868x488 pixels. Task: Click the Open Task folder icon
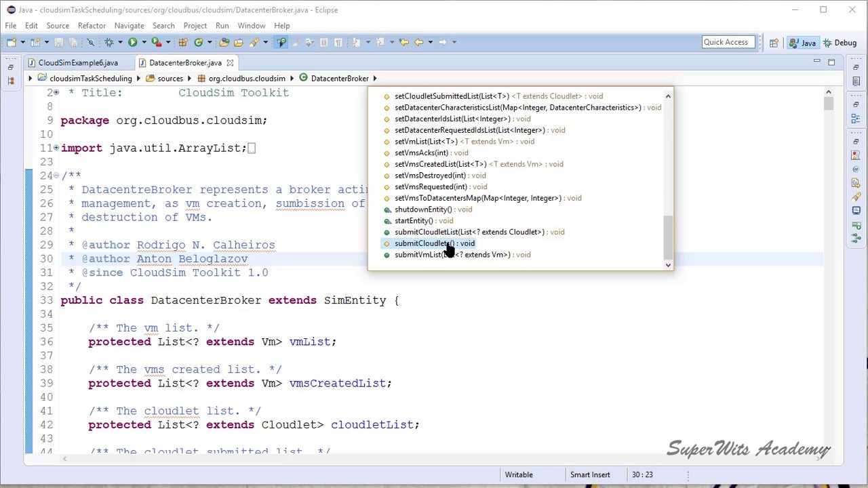click(x=238, y=42)
